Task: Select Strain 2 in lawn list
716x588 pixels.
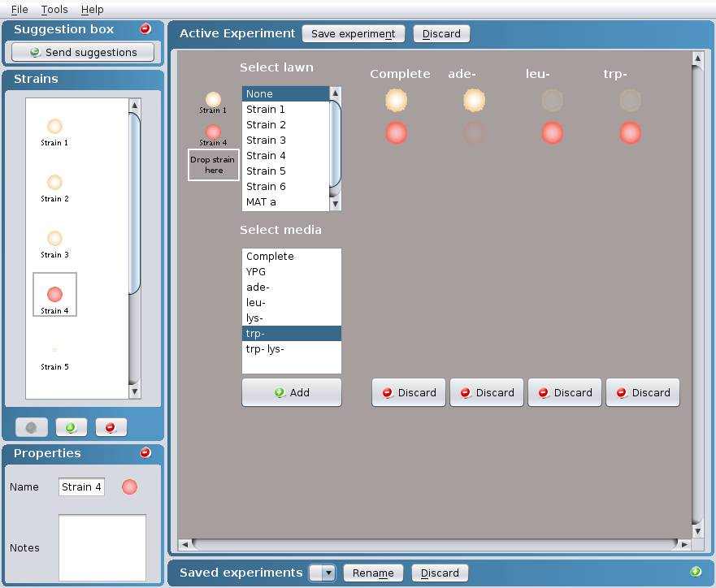Action: 285,124
